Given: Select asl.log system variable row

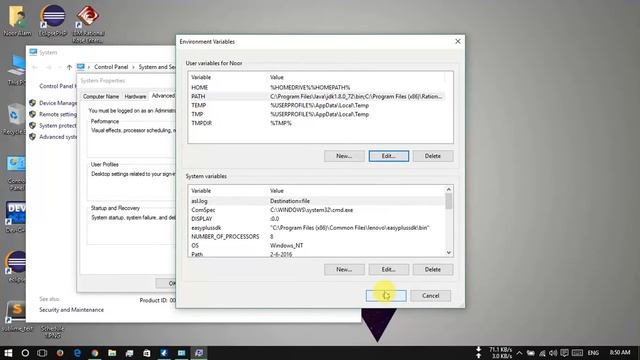Looking at the screenshot, I should tap(316, 201).
